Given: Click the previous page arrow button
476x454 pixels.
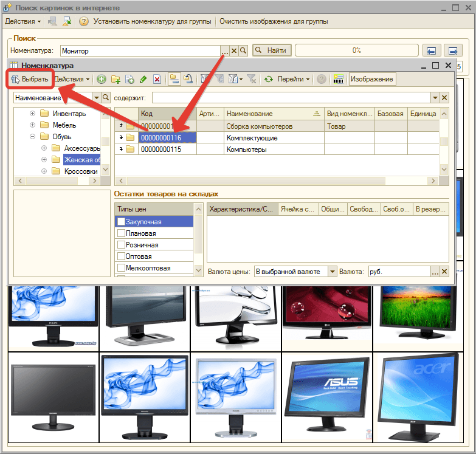Looking at the screenshot, I should click(x=432, y=50).
